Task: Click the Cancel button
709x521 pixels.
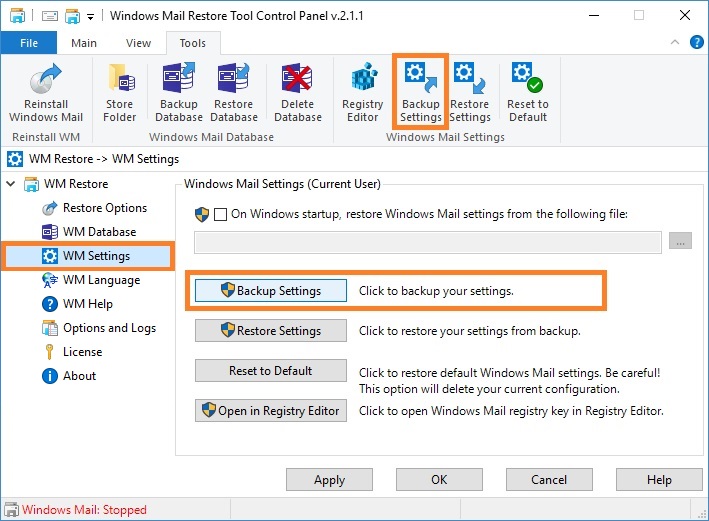Action: click(549, 480)
